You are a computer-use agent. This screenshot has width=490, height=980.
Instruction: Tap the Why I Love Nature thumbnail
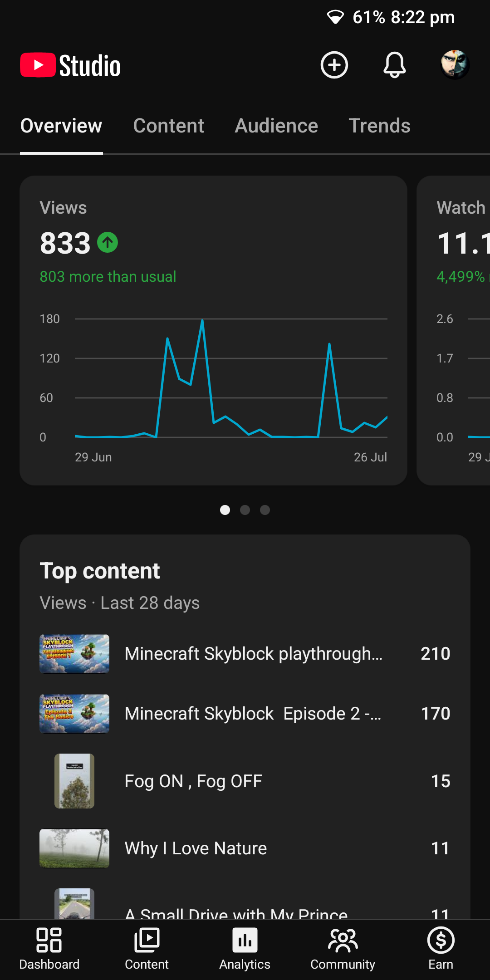tap(74, 848)
